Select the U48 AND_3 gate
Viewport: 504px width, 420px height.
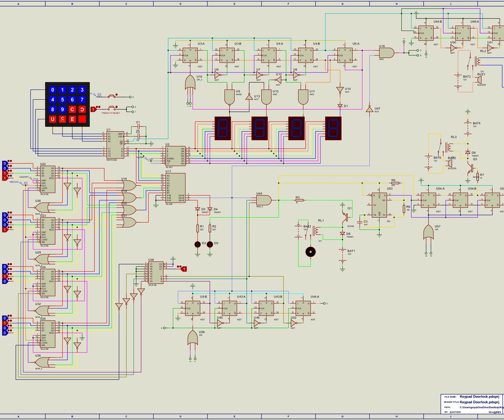coord(264,200)
